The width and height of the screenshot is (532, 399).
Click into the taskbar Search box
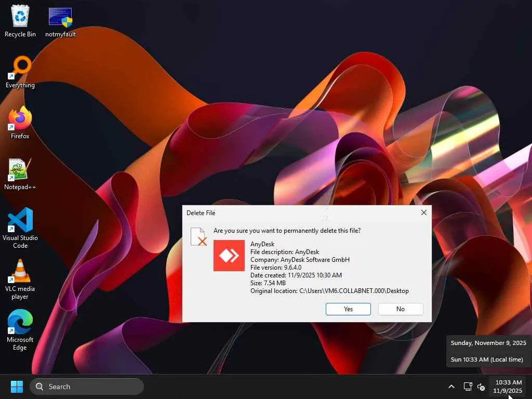pos(87,387)
